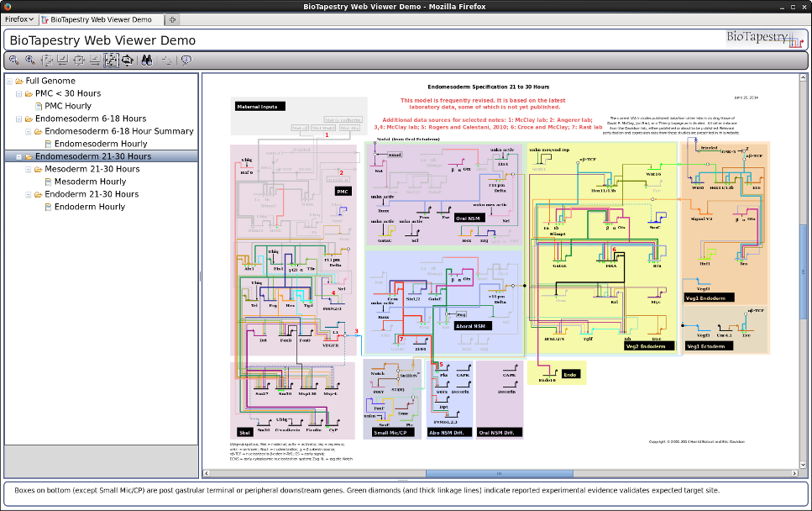Image resolution: width=812 pixels, height=511 pixels.
Task: Collapse the PMC < 30 Hours node
Action: (x=18, y=94)
